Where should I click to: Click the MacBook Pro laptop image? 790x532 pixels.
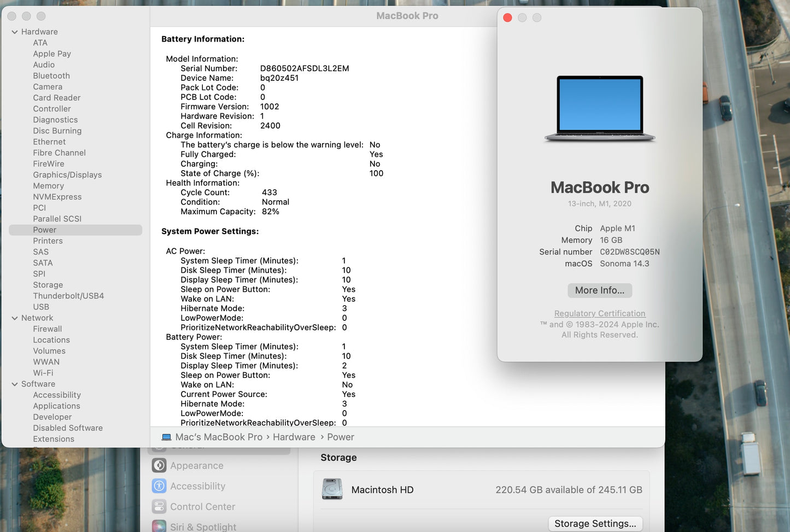coord(600,109)
